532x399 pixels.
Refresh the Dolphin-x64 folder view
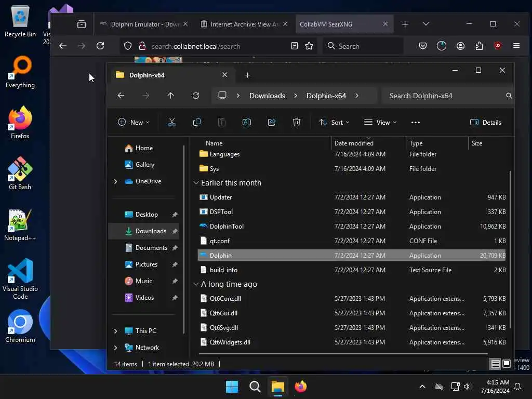pyautogui.click(x=196, y=96)
